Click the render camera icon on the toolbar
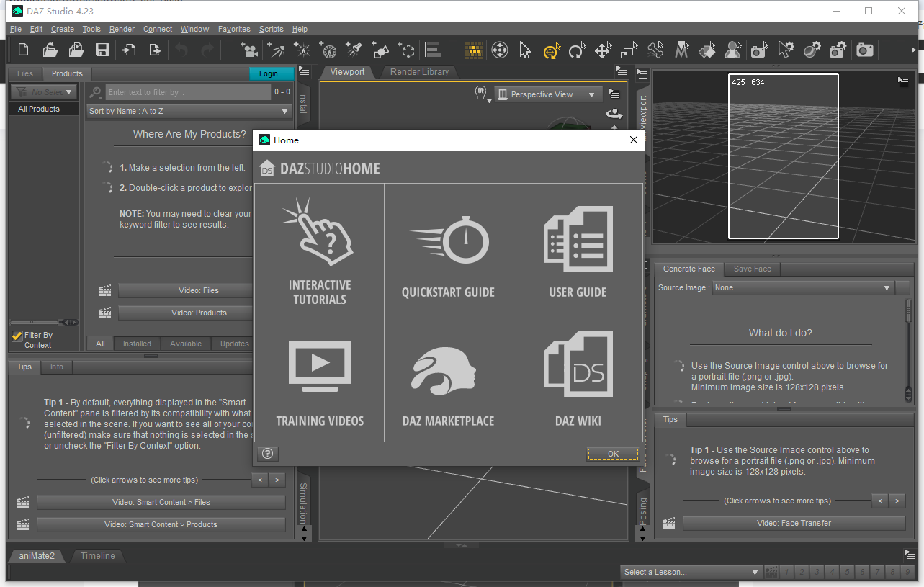The height and width of the screenshot is (587, 924). pos(864,50)
